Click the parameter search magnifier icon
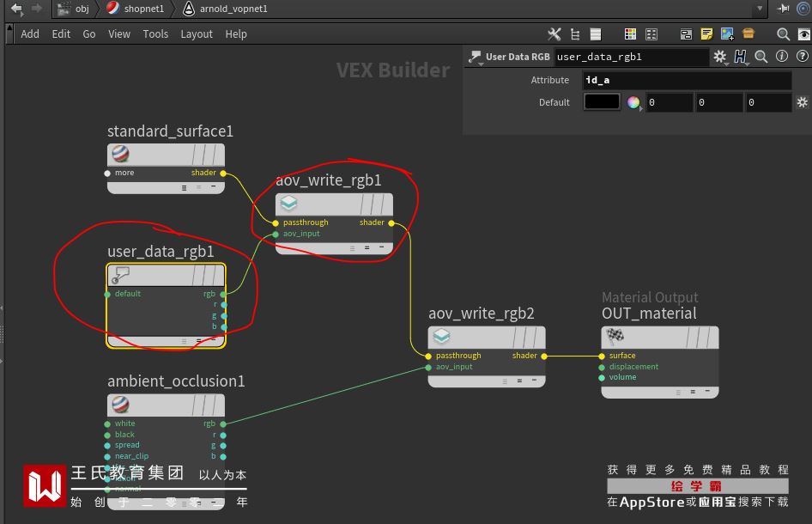Viewport: 812px width, 524px height. pyautogui.click(x=760, y=57)
